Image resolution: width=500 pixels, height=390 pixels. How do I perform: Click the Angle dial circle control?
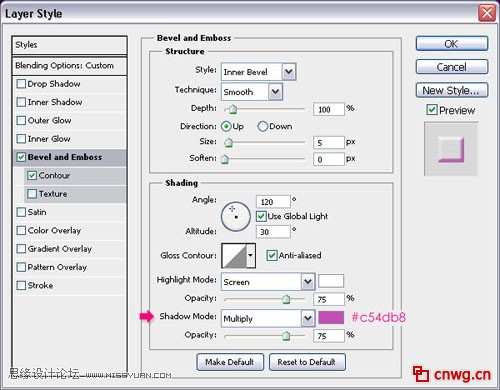coord(236,217)
